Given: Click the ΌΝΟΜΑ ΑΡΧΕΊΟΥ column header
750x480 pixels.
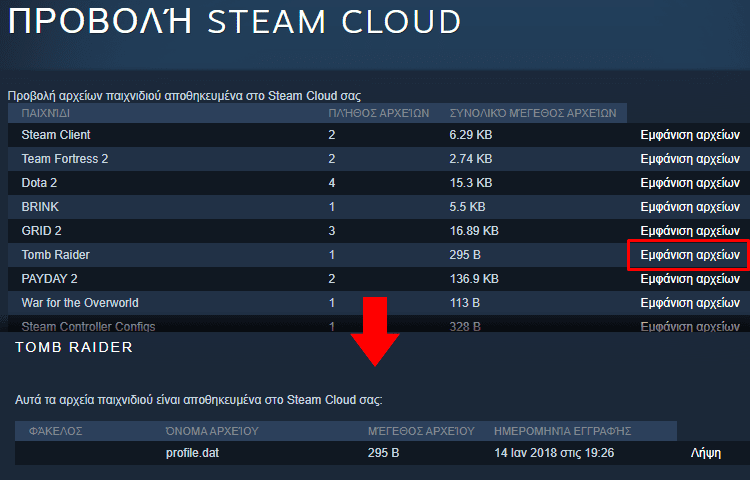Looking at the screenshot, I should point(212,431).
